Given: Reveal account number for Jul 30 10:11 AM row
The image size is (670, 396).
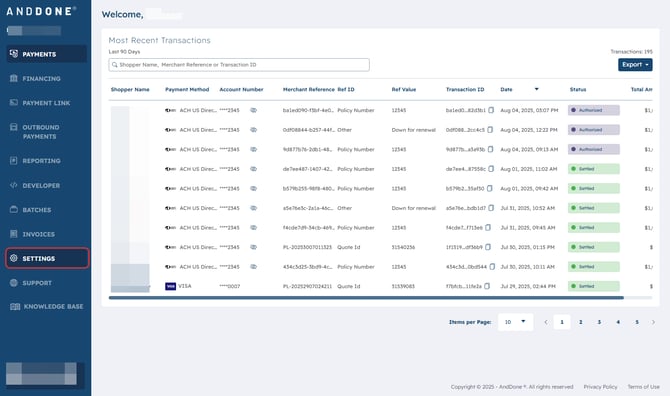Looking at the screenshot, I should tap(253, 267).
